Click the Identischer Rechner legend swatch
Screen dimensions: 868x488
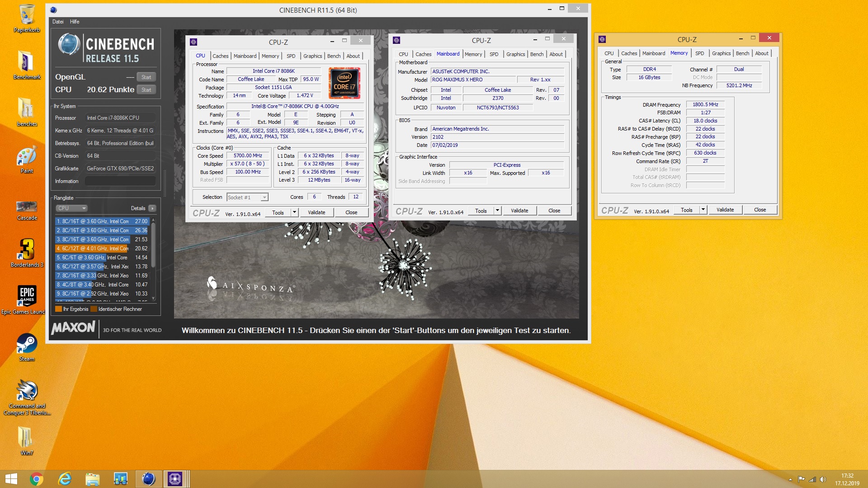click(x=94, y=309)
